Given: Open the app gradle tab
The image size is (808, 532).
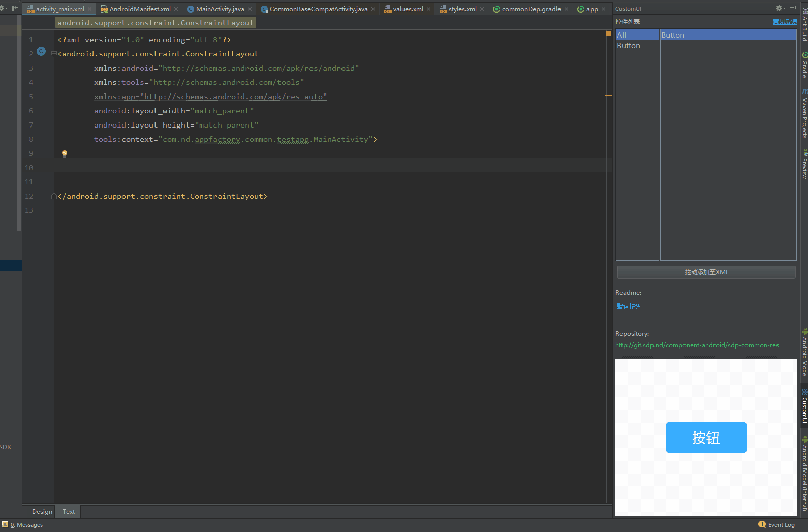Looking at the screenshot, I should coord(592,9).
